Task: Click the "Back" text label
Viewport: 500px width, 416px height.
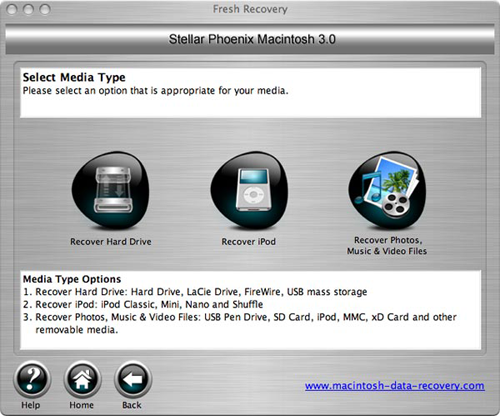Action: pyautogui.click(x=132, y=405)
